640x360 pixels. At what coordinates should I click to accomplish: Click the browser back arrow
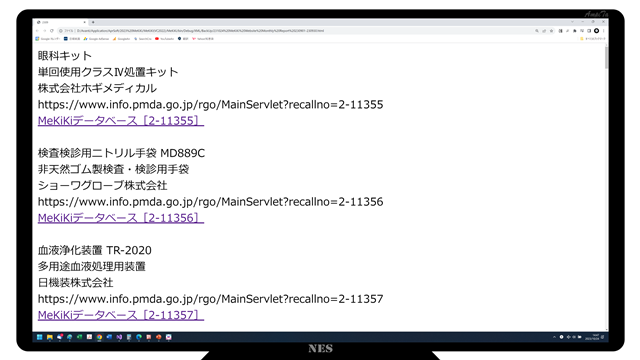[x=37, y=31]
